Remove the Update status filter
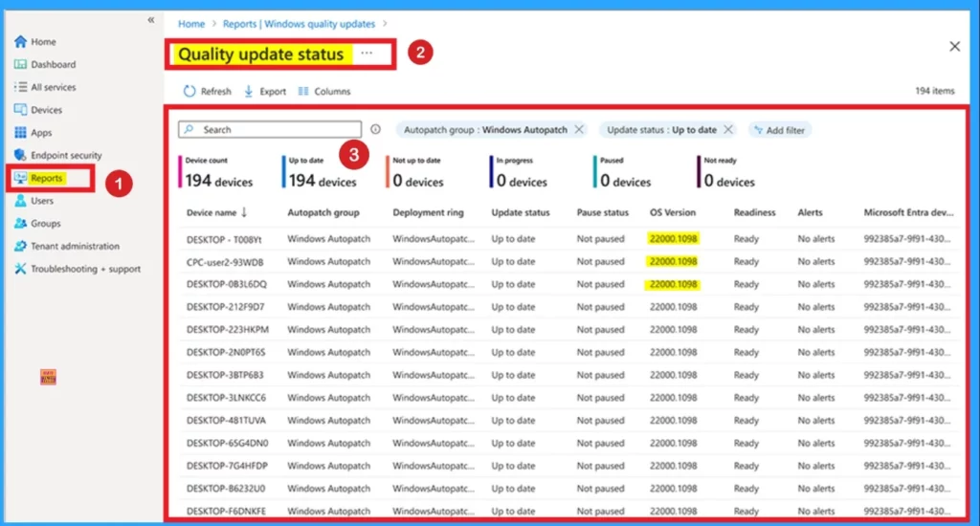 [x=728, y=129]
